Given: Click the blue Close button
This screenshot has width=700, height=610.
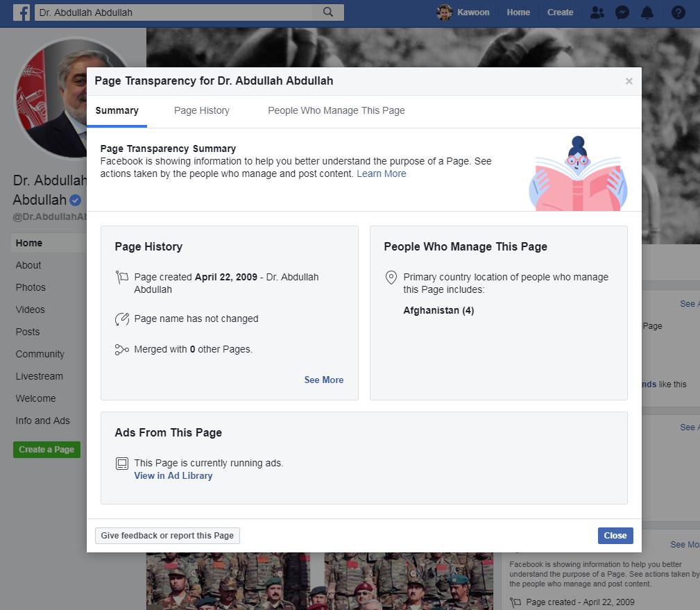Looking at the screenshot, I should (615, 536).
